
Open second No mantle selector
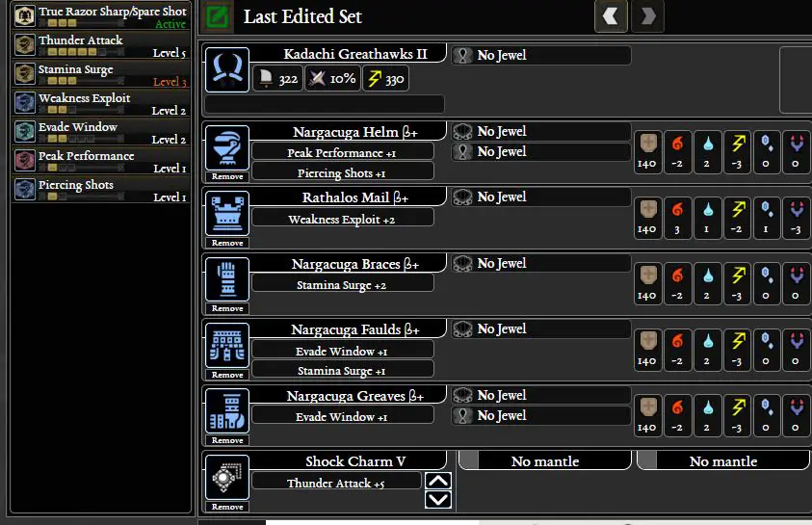(x=723, y=460)
